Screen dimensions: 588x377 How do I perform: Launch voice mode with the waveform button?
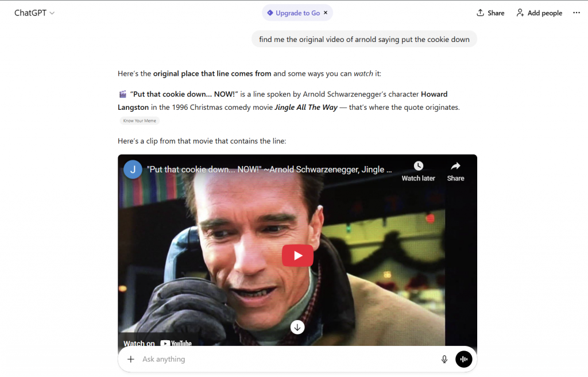[463, 359]
